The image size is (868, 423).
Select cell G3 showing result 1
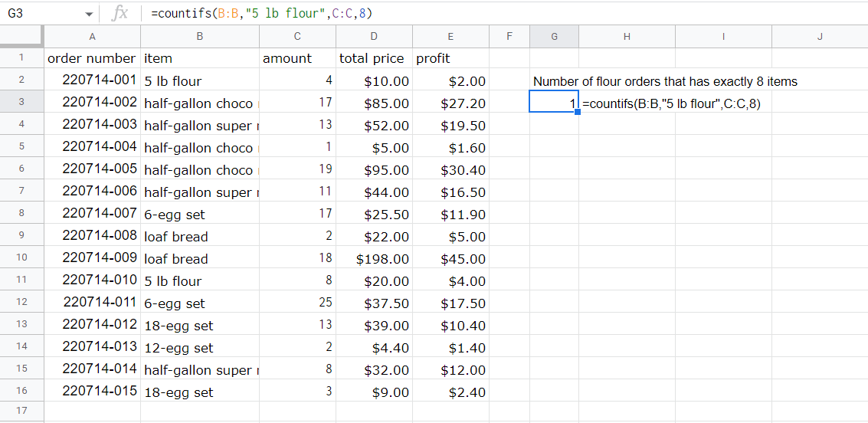coord(554,101)
